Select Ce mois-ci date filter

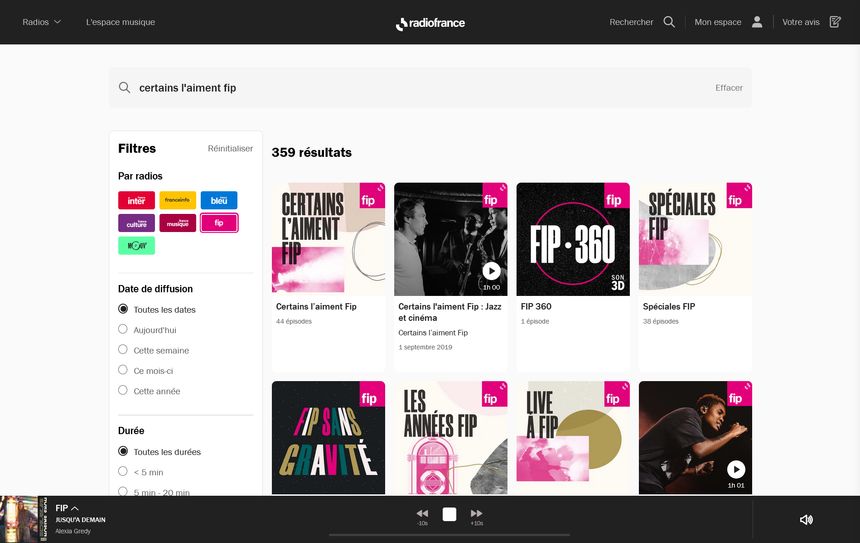point(123,370)
